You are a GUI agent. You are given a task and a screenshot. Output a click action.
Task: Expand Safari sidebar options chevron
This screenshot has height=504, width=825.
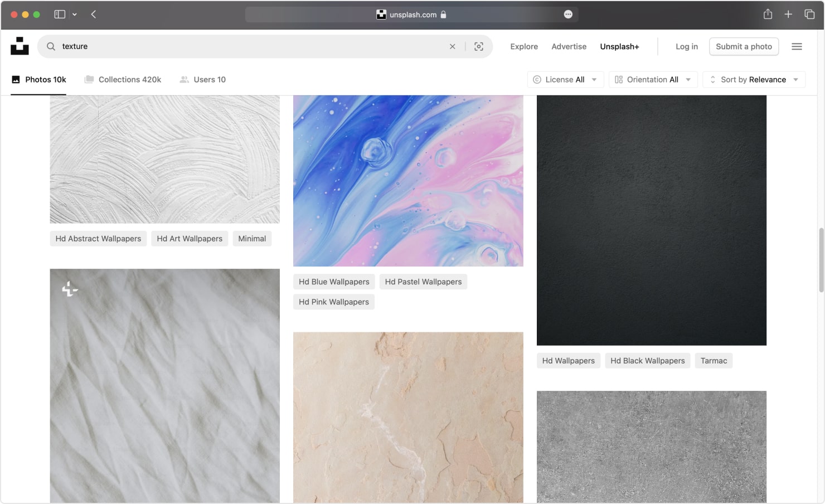click(x=75, y=14)
